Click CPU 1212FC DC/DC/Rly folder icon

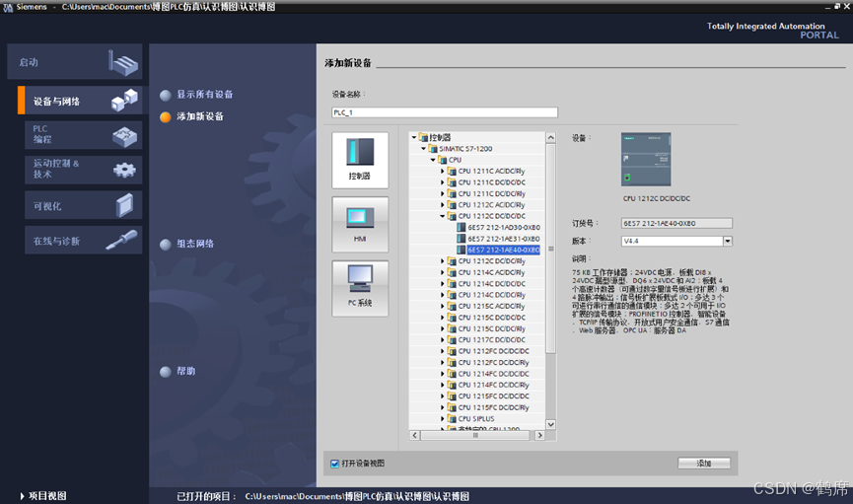point(452,362)
